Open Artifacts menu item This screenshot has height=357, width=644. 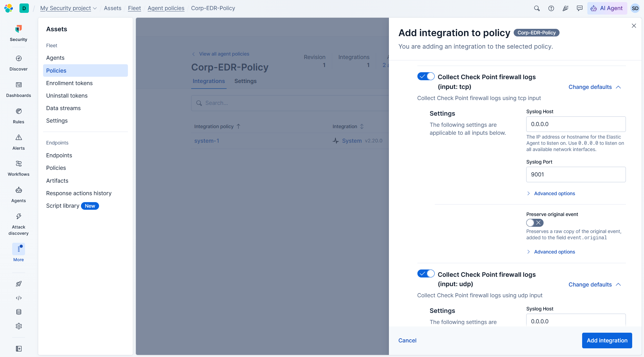[x=57, y=181]
